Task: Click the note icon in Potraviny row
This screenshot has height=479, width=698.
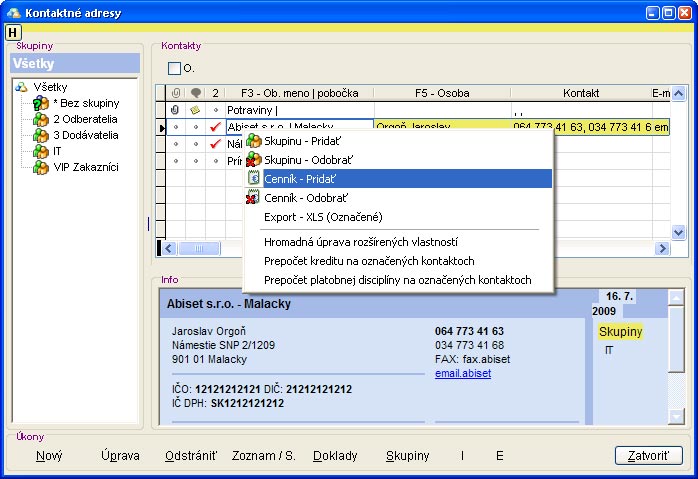Action: pos(195,110)
